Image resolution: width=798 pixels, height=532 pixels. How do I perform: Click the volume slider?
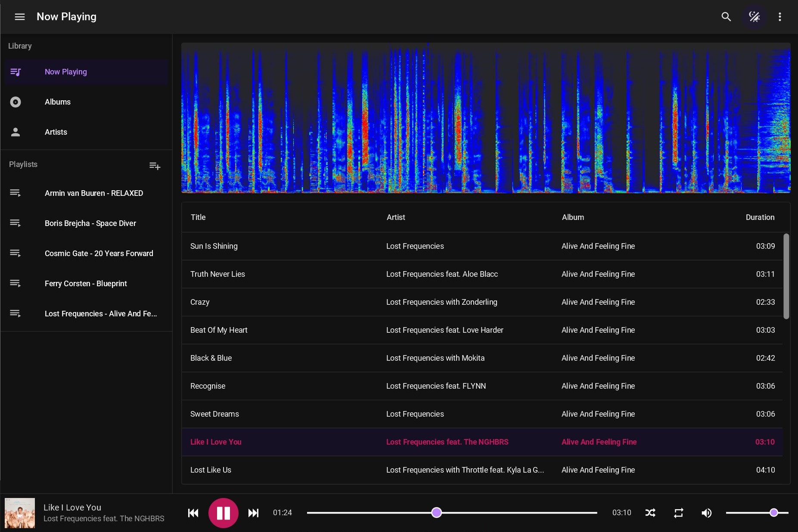click(x=757, y=513)
